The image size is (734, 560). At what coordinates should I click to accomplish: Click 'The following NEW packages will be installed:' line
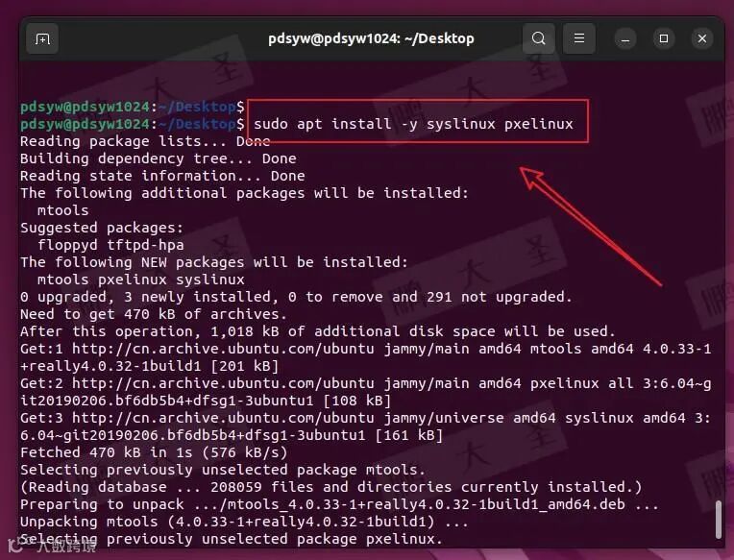click(x=214, y=262)
